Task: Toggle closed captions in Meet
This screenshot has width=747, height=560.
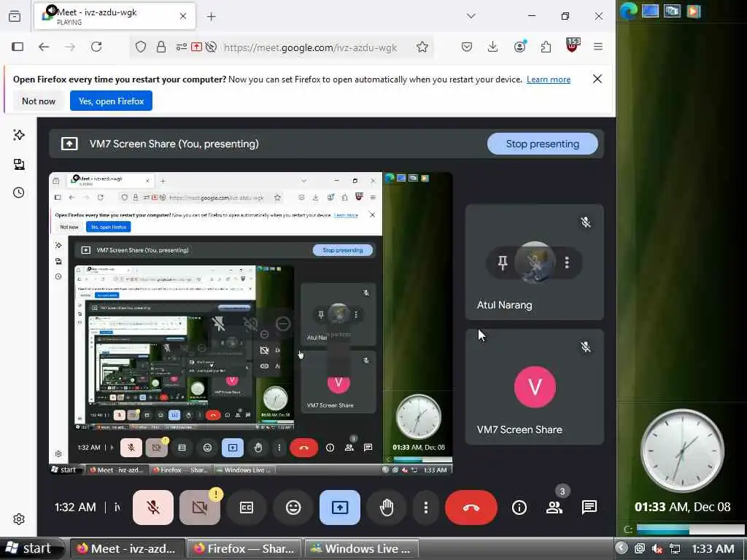Action: pyautogui.click(x=247, y=507)
